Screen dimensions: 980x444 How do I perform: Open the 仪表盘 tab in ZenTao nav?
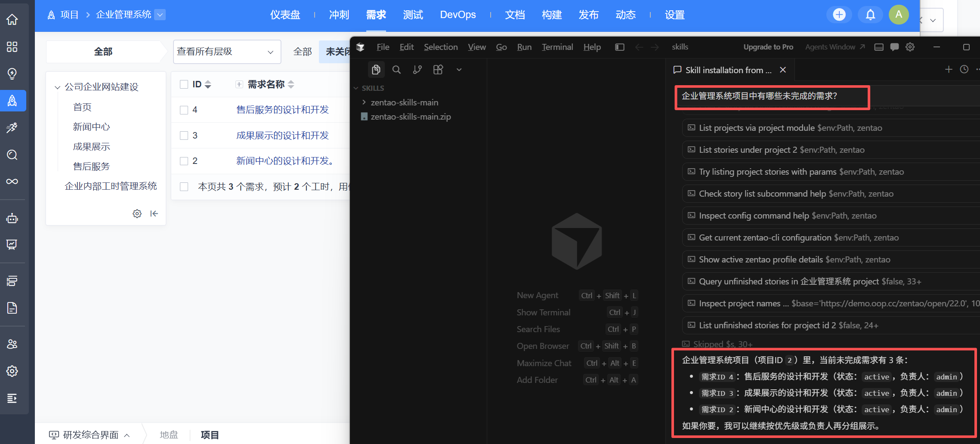(x=285, y=15)
